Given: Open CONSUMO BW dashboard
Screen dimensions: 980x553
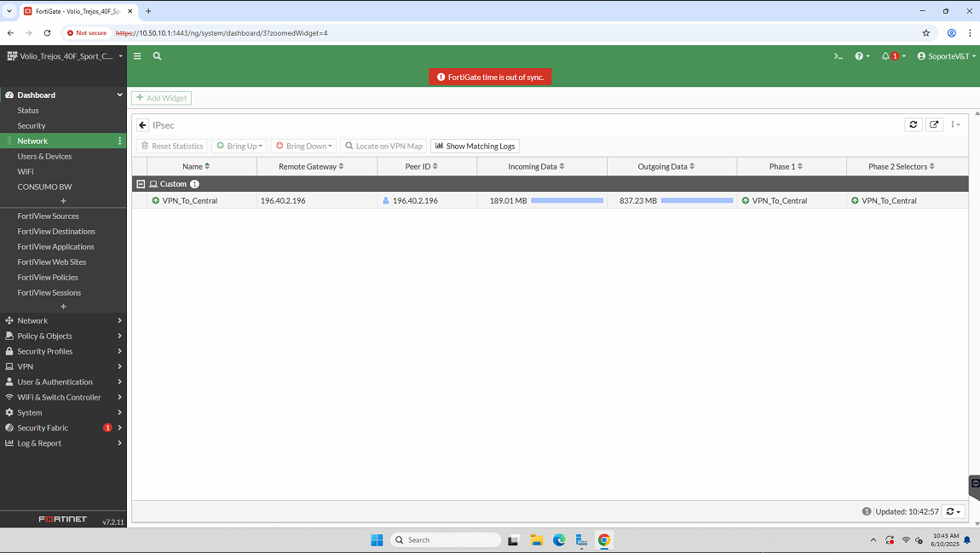Looking at the screenshot, I should point(44,187).
